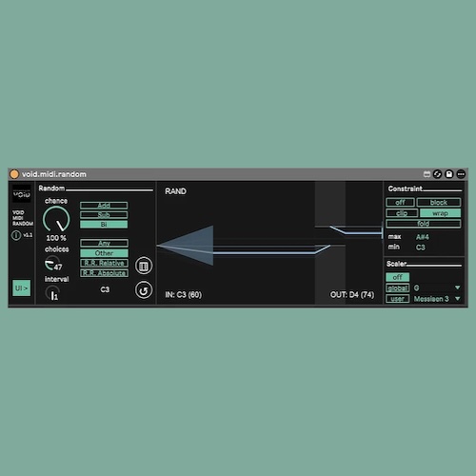Click the calendar-like icon in title bar
Viewport: 476px width, 476px height.
(x=427, y=174)
